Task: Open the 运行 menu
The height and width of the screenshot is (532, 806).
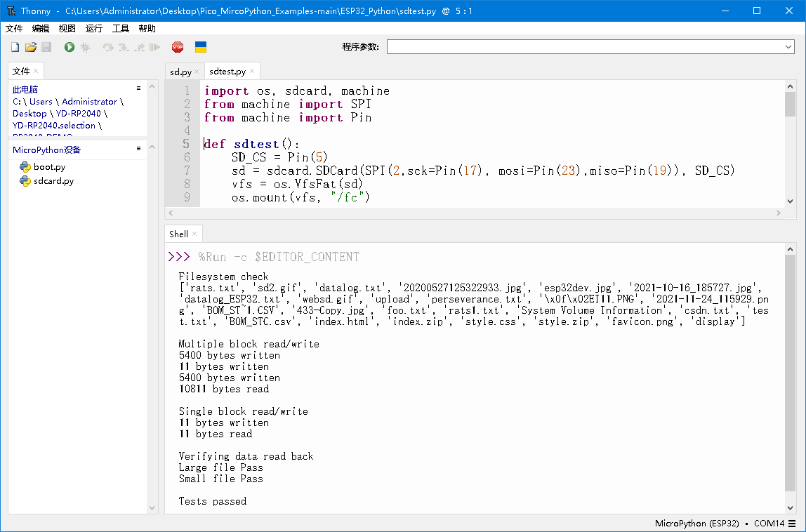Action: tap(94, 29)
